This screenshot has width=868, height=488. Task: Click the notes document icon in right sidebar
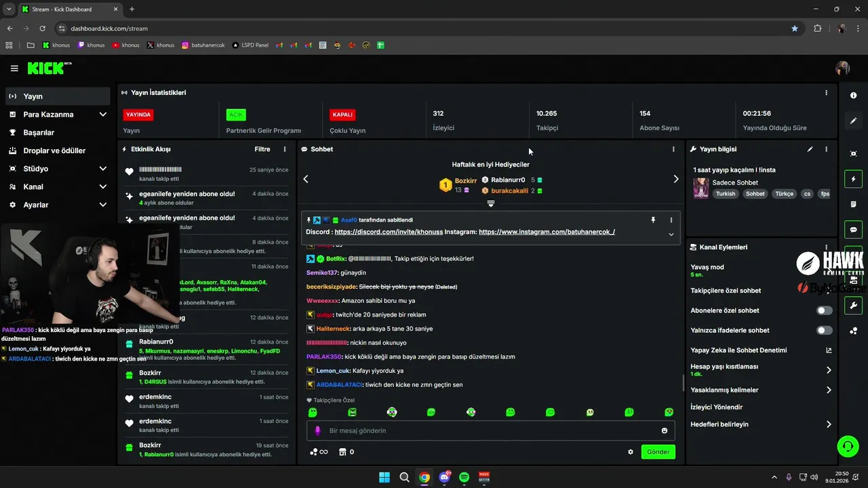pos(853,204)
